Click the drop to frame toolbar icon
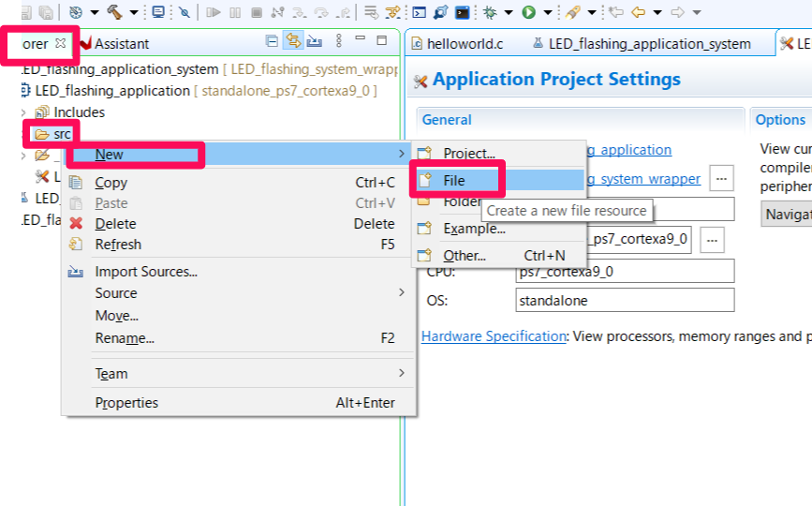812x506 pixels. click(371, 12)
